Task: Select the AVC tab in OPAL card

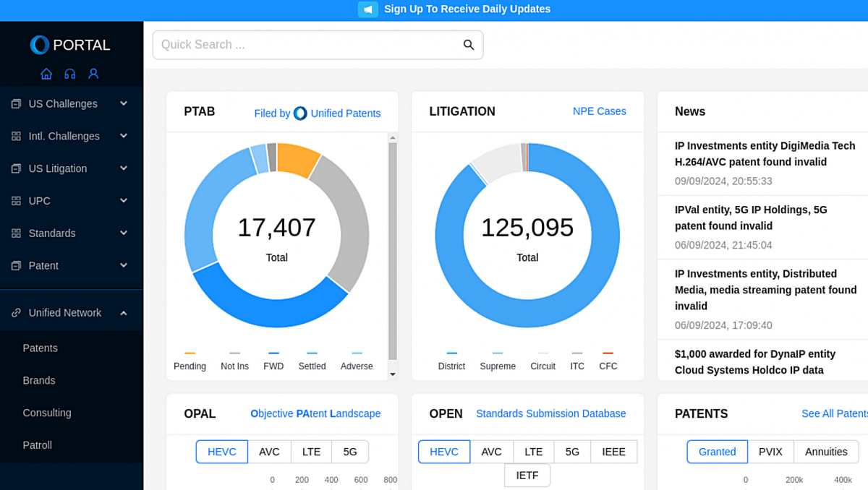Action: point(269,452)
